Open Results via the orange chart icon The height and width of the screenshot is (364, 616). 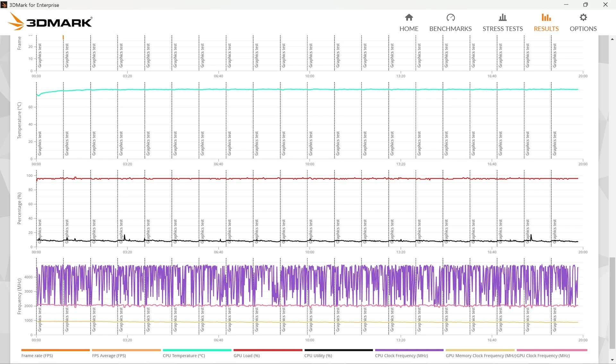coord(546,17)
